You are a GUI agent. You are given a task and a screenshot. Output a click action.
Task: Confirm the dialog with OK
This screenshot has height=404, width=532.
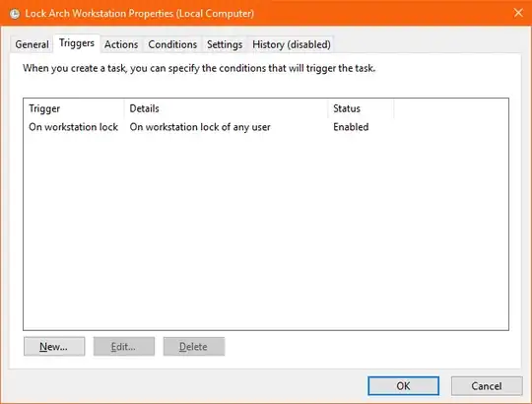pyautogui.click(x=403, y=385)
